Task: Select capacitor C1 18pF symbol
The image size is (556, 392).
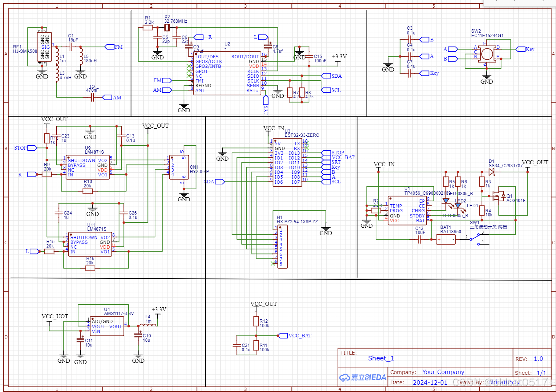Action: coord(71,47)
